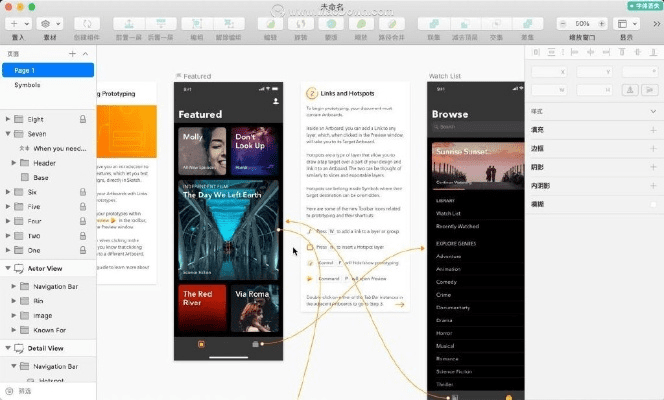Click the Bring Forward (前置一层) toolbar icon
Image resolution: width=664 pixels, height=400 pixels.
tap(126, 22)
